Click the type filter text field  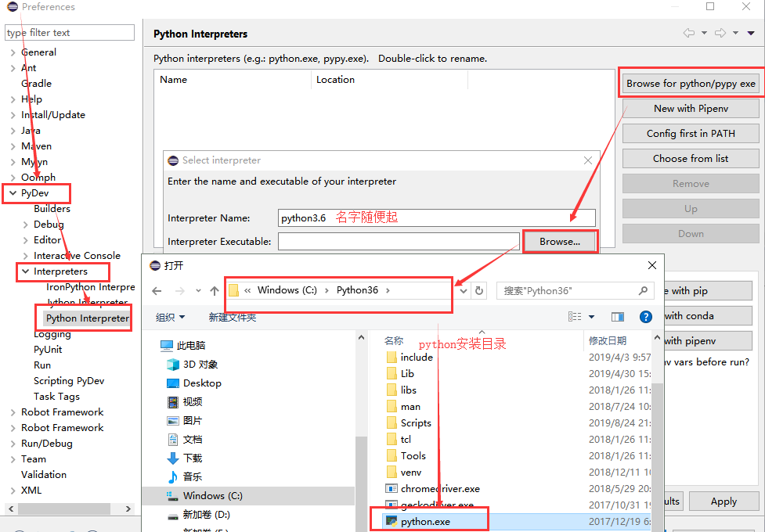(x=70, y=33)
